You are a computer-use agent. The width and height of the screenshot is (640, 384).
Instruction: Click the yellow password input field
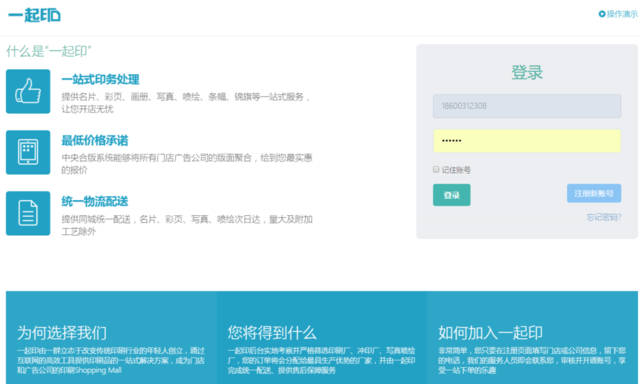point(527,141)
